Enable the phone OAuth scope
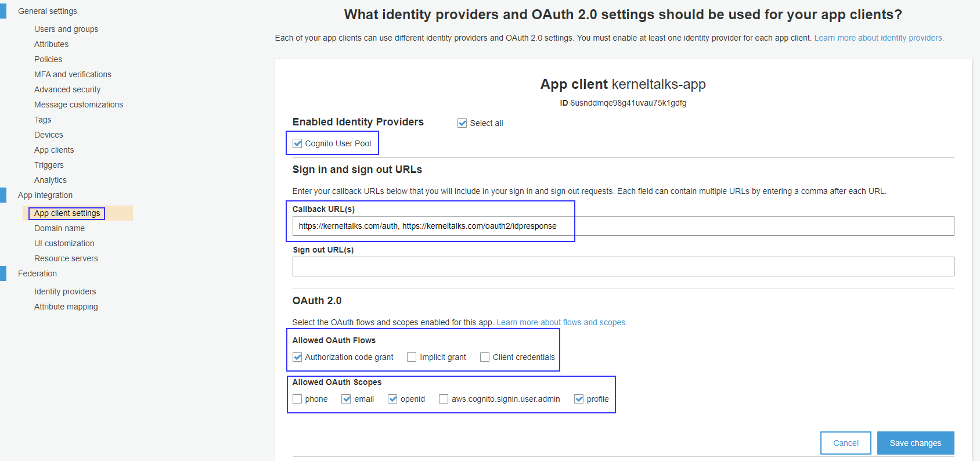The height and width of the screenshot is (461, 980). point(298,399)
